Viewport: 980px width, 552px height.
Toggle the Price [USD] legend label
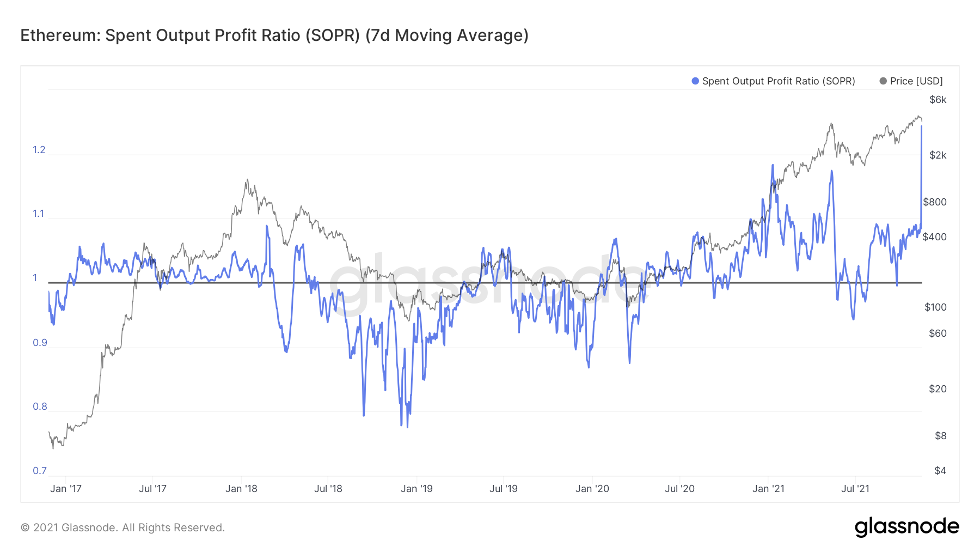(916, 81)
